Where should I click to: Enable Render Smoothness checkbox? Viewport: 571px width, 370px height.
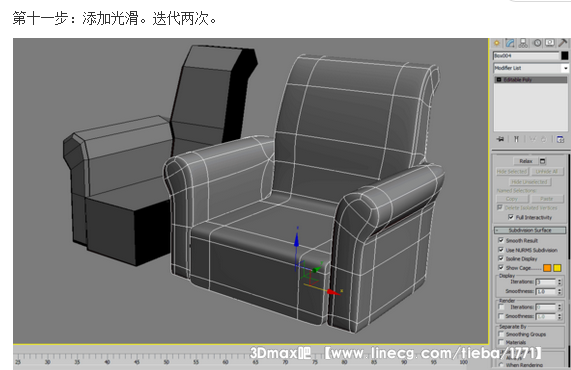[501, 316]
